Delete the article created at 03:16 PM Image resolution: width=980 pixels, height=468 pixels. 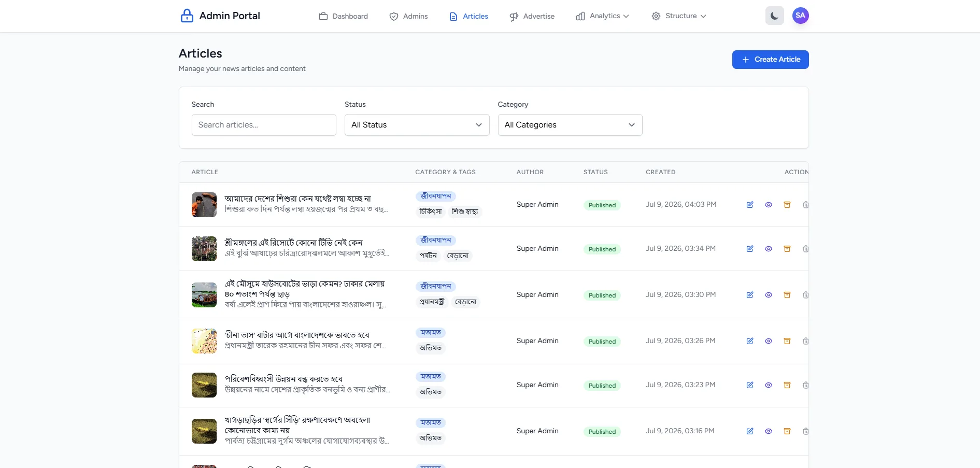(805, 431)
